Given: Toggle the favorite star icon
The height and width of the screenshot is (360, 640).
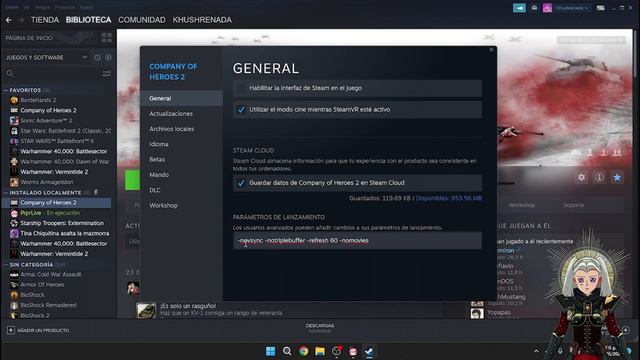Looking at the screenshot, I should (617, 177).
